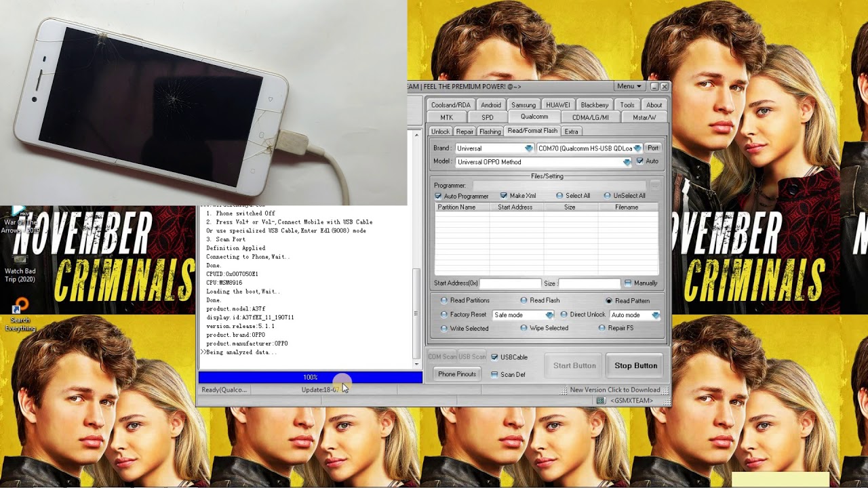Switch to the Blackberry tab

point(595,105)
